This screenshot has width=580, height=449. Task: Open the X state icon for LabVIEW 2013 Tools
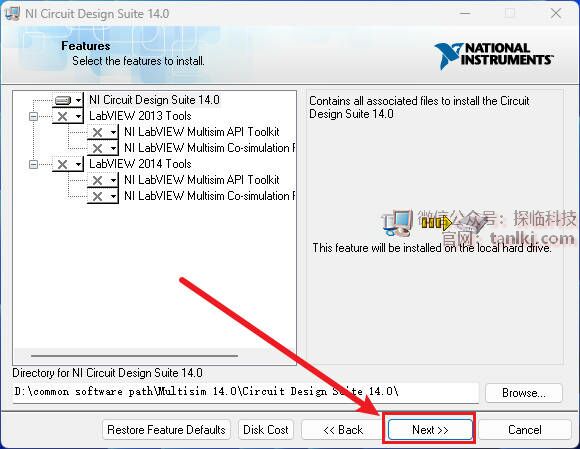68,116
